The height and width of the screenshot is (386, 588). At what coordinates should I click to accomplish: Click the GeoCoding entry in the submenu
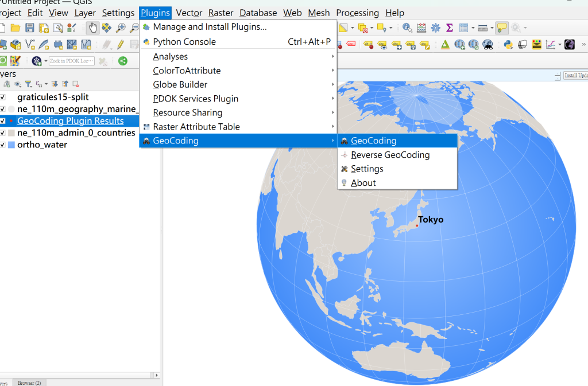coord(397,141)
